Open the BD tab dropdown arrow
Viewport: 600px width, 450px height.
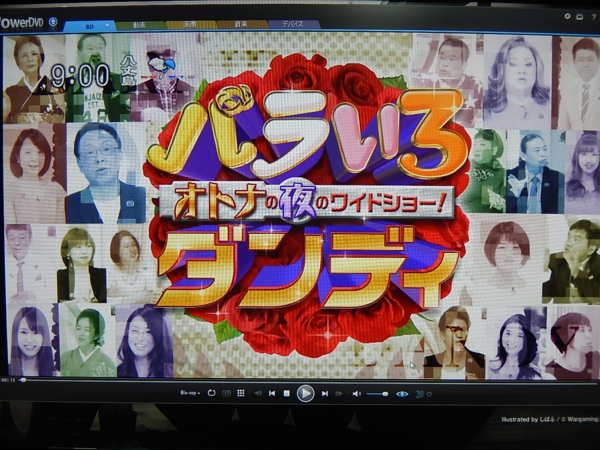point(107,26)
